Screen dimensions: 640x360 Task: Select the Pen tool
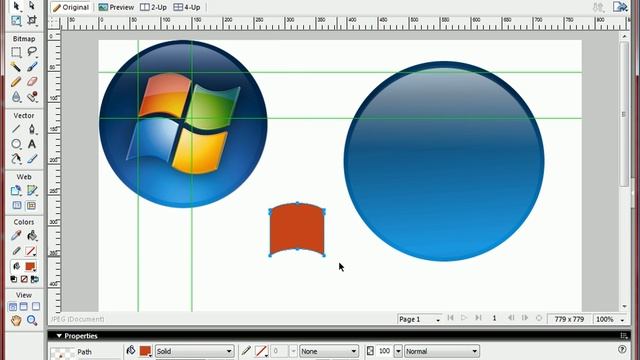pyautogui.click(x=32, y=129)
